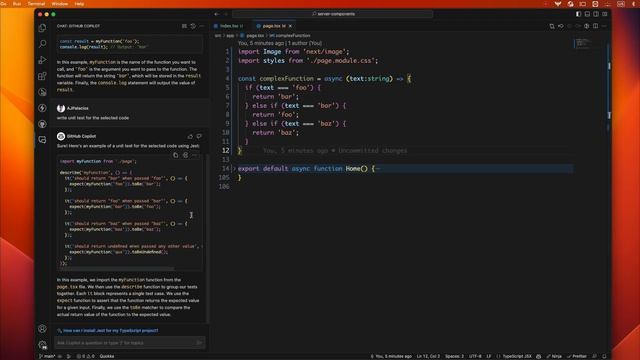Expand folded Home function on line 14
640x360 pixels.
click(x=234, y=169)
